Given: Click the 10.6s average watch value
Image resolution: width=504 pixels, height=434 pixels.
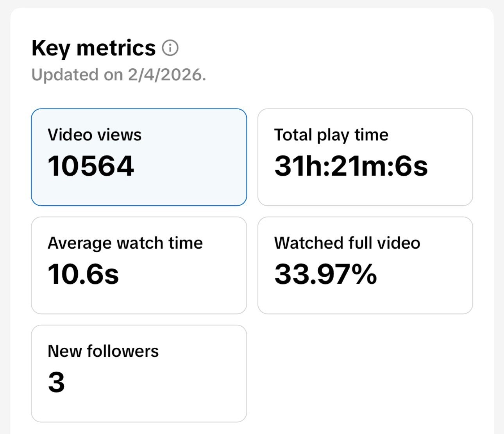Looking at the screenshot, I should point(83,274).
